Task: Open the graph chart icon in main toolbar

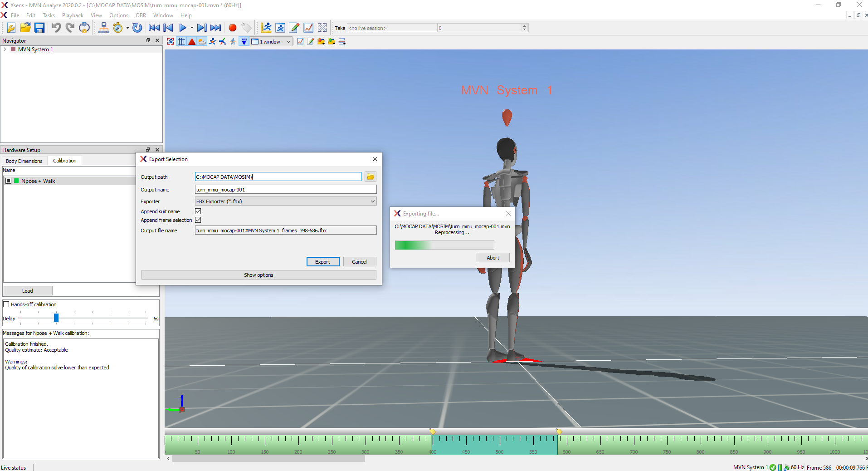Action: 308,28
